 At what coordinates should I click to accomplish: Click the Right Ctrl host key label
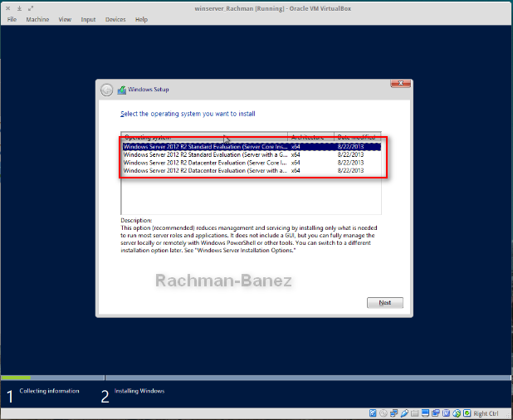(486, 413)
